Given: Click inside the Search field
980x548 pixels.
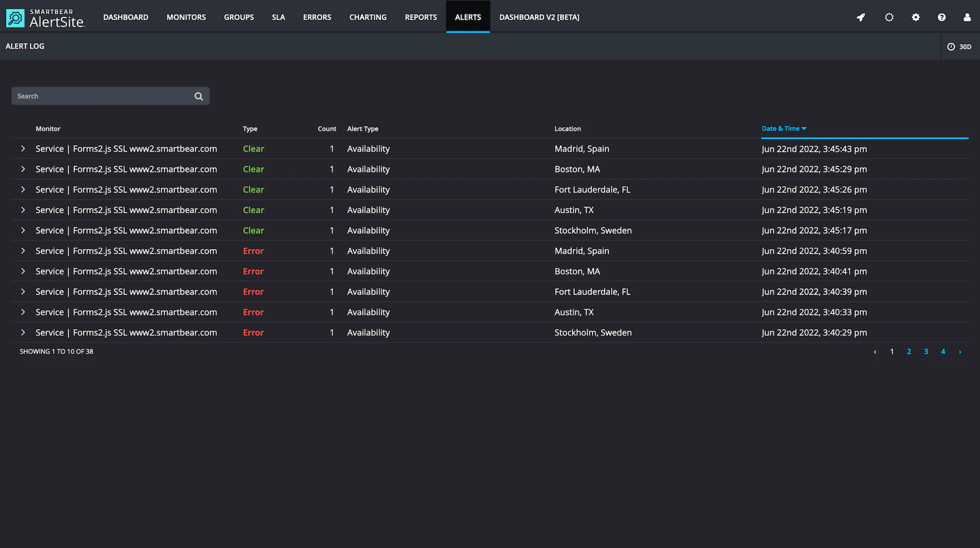Looking at the screenshot, I should (98, 96).
